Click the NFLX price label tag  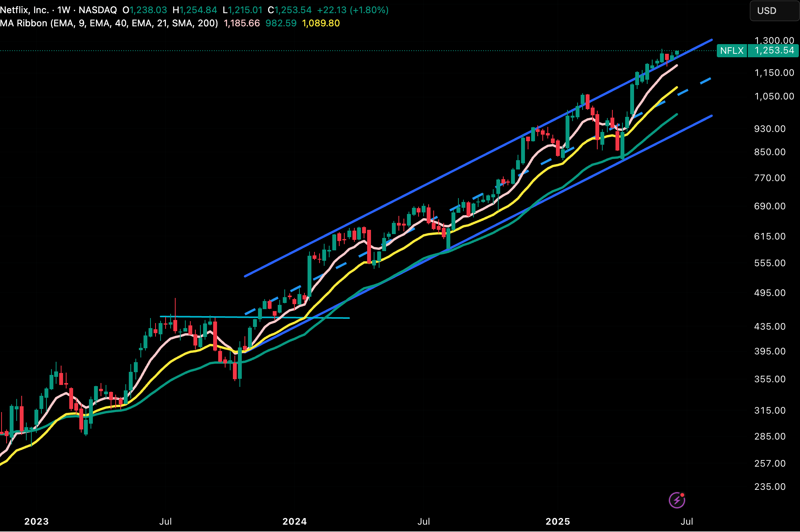(732, 51)
